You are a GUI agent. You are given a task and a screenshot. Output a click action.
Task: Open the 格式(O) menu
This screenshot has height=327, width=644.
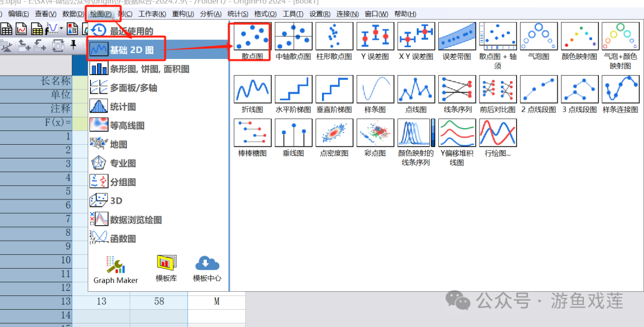point(265,14)
